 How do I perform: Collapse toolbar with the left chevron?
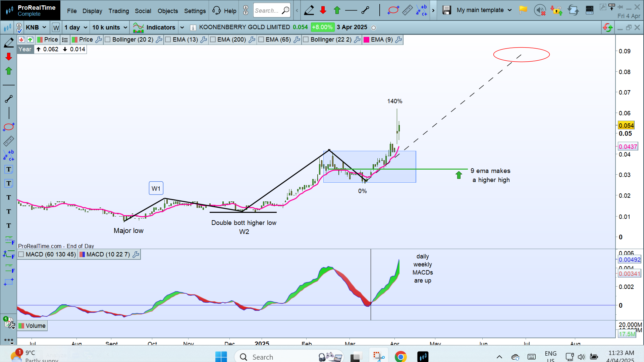pos(297,10)
